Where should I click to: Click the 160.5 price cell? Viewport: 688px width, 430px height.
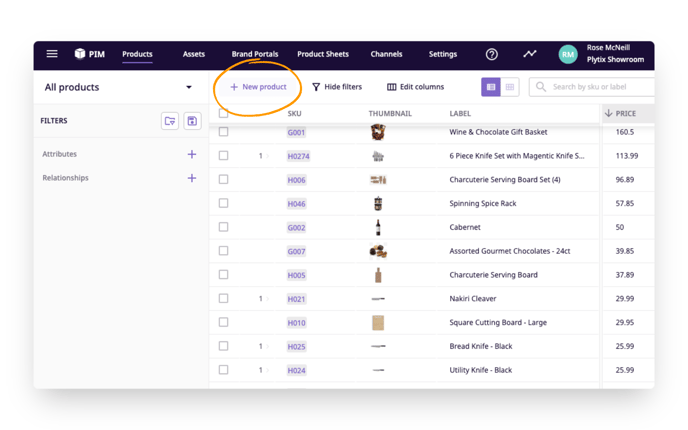click(624, 132)
